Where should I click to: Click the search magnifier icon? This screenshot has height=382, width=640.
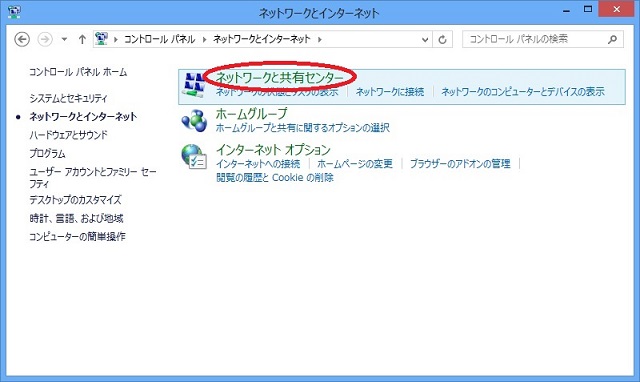click(613, 40)
